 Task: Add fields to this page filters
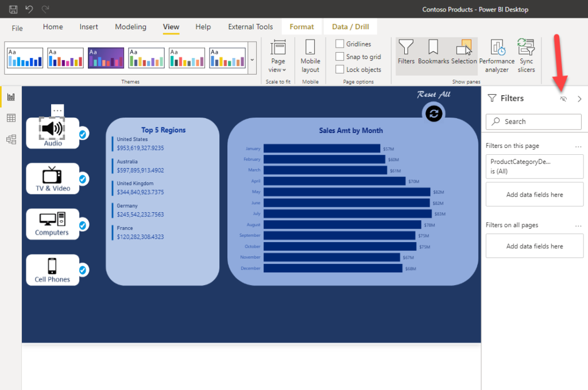coord(535,194)
